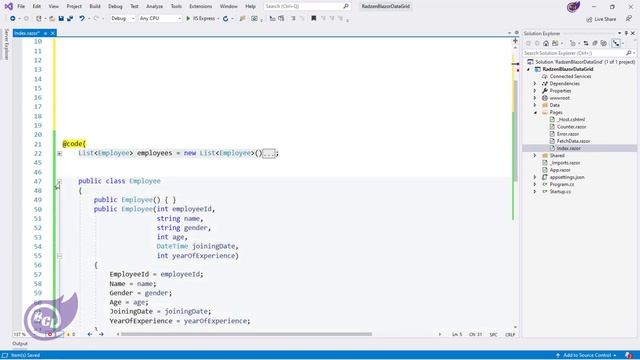Click the Visual Studio logo icon

pos(8,6)
